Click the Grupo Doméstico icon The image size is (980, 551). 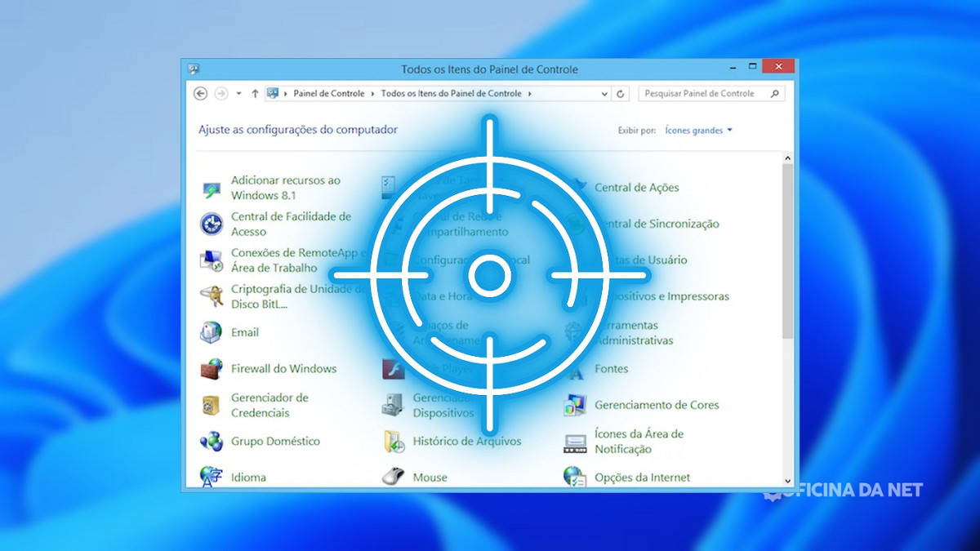pos(212,442)
